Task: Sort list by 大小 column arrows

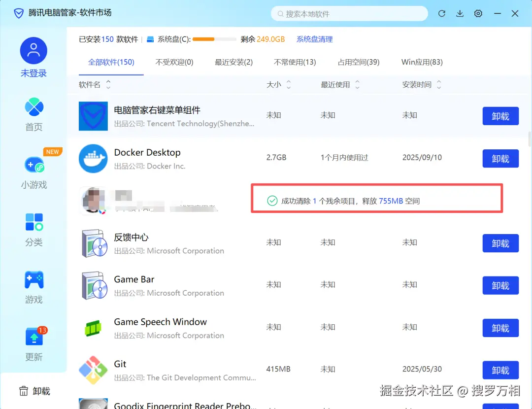Action: (288, 85)
